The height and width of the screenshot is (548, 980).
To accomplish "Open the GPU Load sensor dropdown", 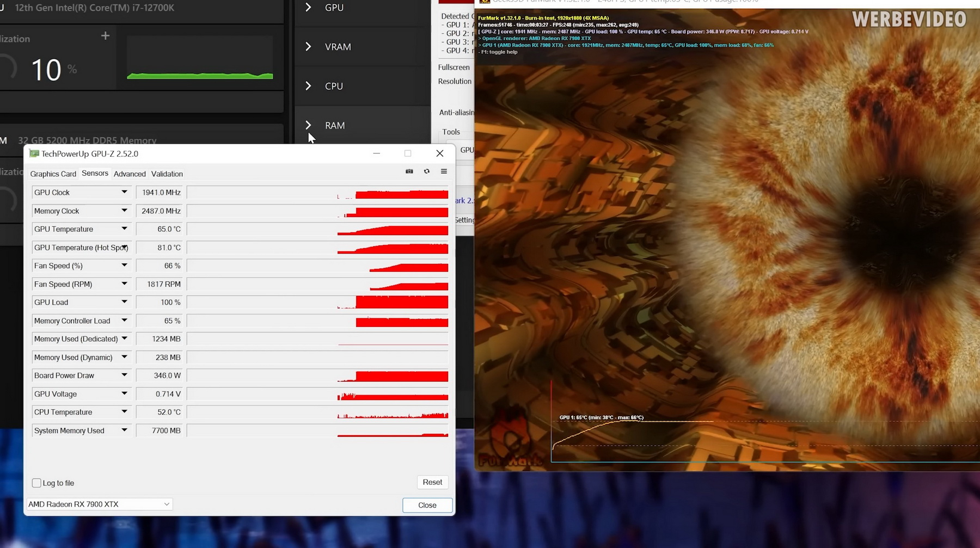I will pyautogui.click(x=124, y=302).
